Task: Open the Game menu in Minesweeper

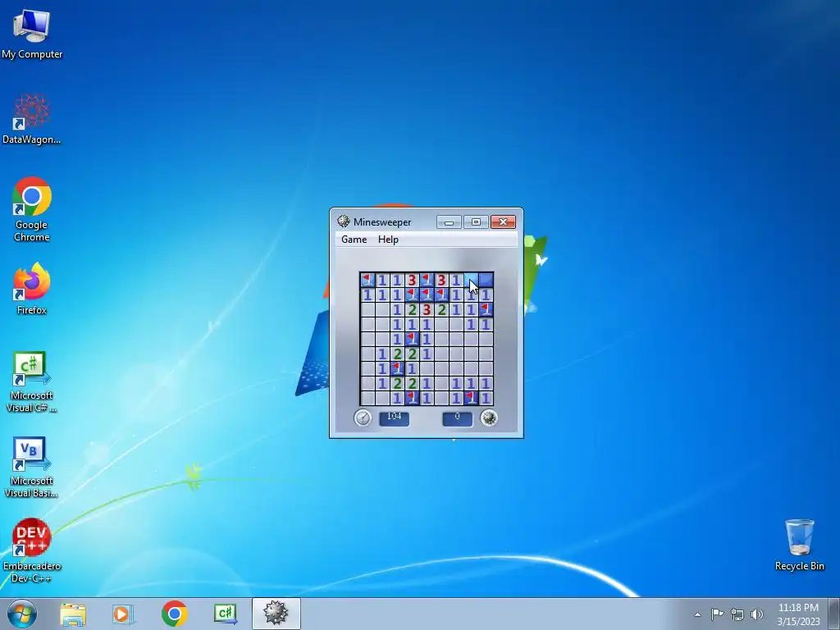Action: click(x=354, y=240)
